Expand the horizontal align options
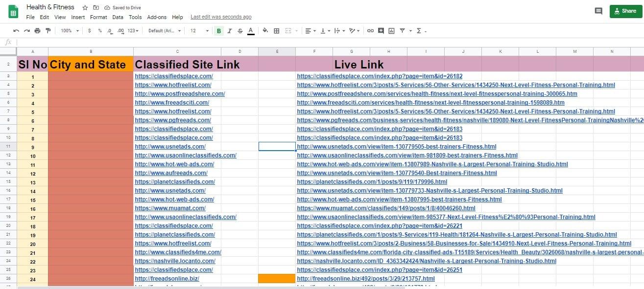644x289 pixels. [x=313, y=30]
